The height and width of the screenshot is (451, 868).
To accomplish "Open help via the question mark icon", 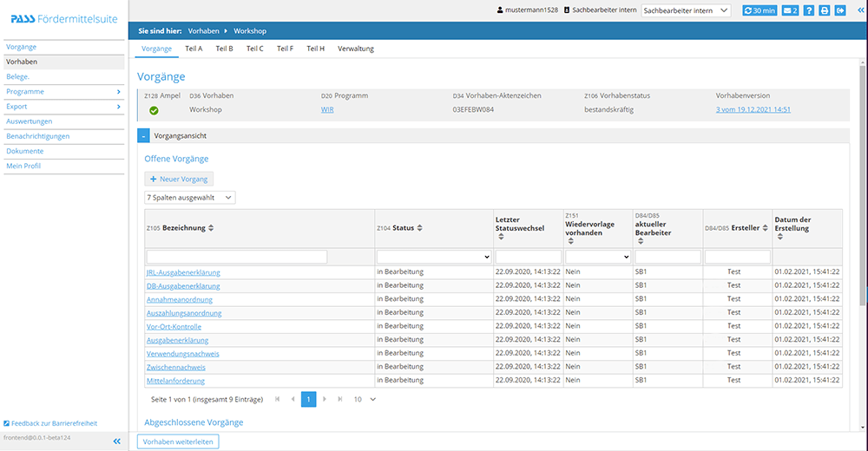I will point(809,10).
